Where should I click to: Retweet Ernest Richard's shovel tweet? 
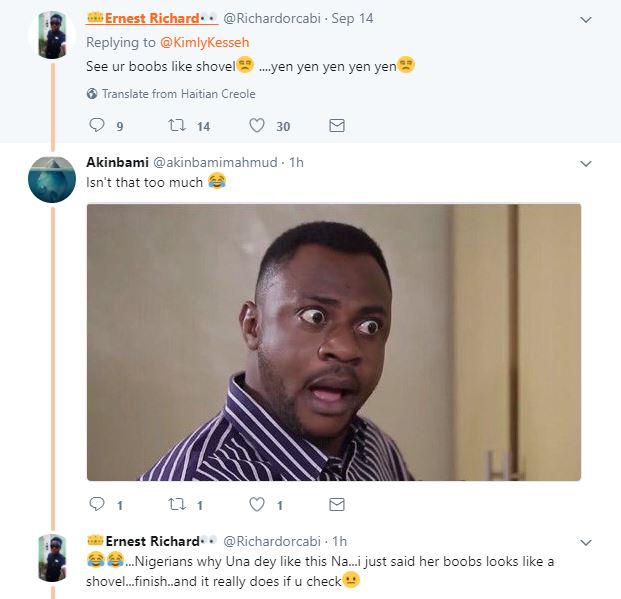(175, 126)
